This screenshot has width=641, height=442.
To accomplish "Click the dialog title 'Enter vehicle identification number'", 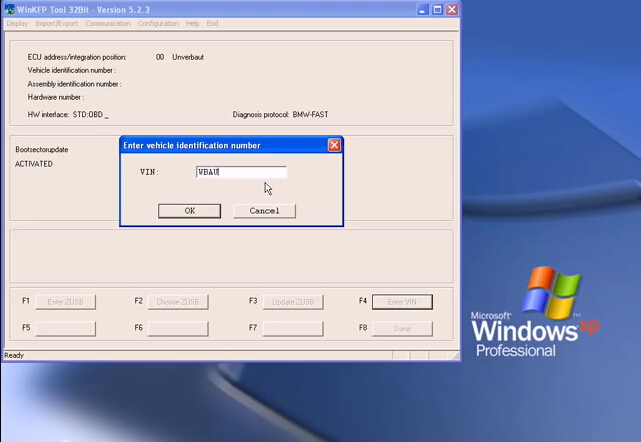I will (x=192, y=146).
